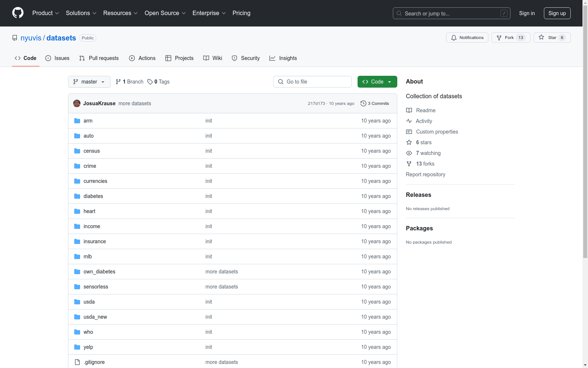Select the own_diabetes folder icon
Screen dimensions: 588x368
77,272
